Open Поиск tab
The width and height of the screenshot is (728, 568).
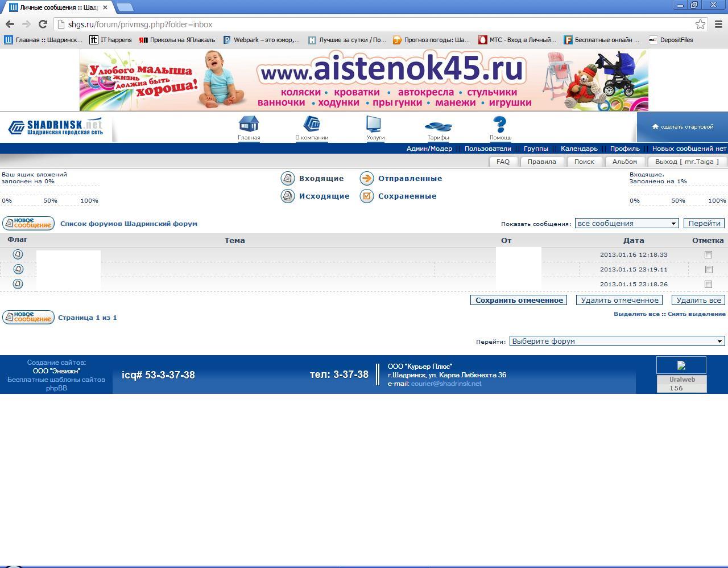[x=584, y=162]
